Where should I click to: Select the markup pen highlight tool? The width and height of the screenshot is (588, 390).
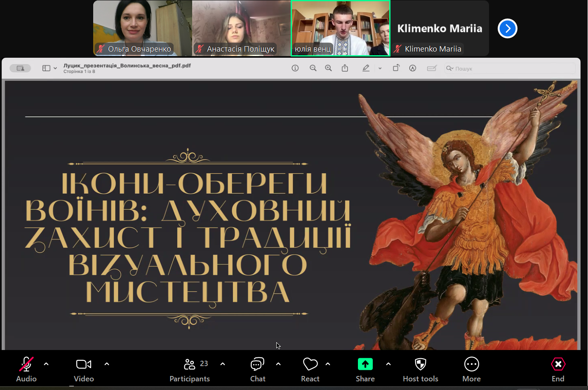[x=366, y=68]
